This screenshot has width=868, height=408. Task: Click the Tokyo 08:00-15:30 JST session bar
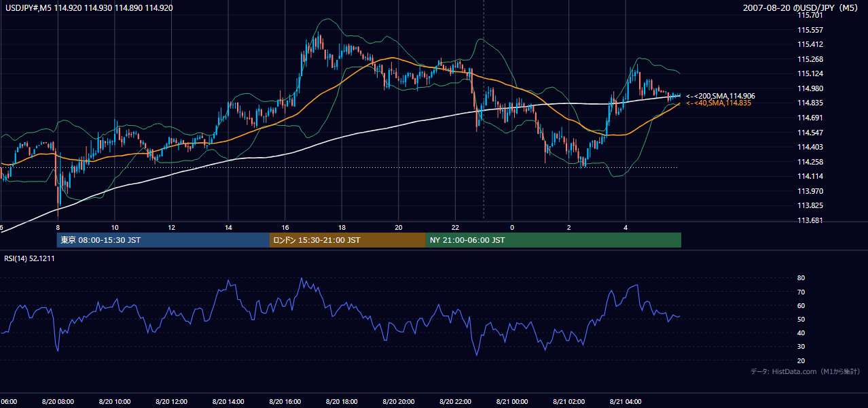click(x=163, y=240)
